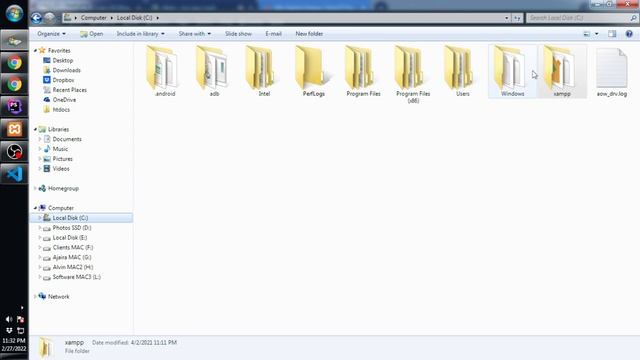Viewport: 640px width, 360px height.
Task: Click Local Disk (C:) in breadcrumb
Action: [135, 18]
